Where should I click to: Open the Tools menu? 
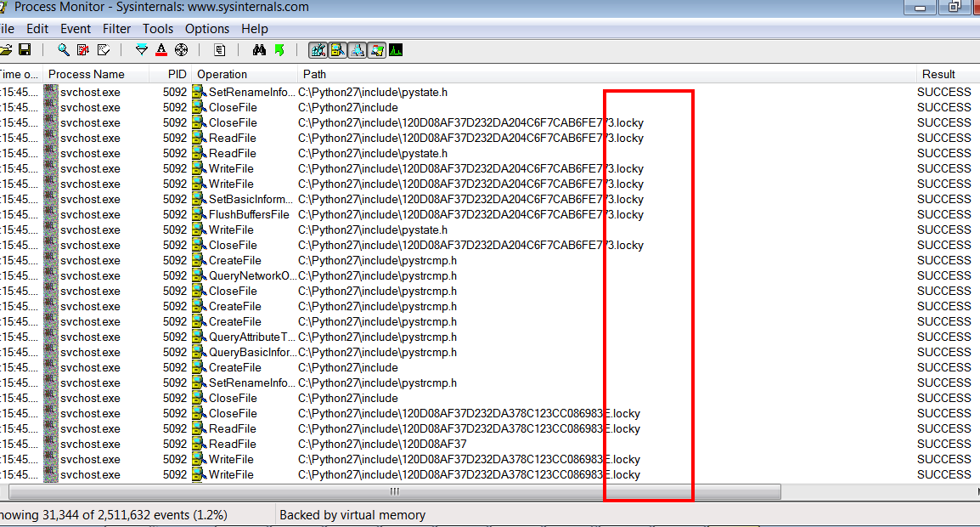158,29
